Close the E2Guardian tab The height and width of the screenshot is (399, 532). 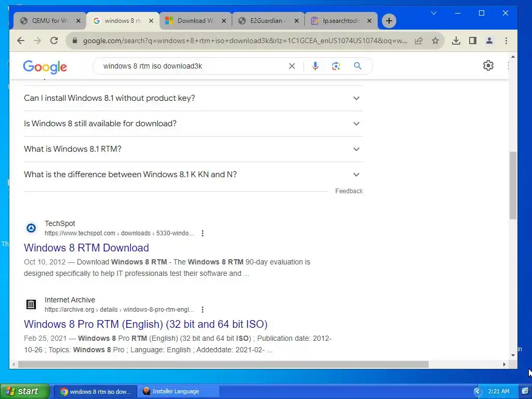click(297, 21)
